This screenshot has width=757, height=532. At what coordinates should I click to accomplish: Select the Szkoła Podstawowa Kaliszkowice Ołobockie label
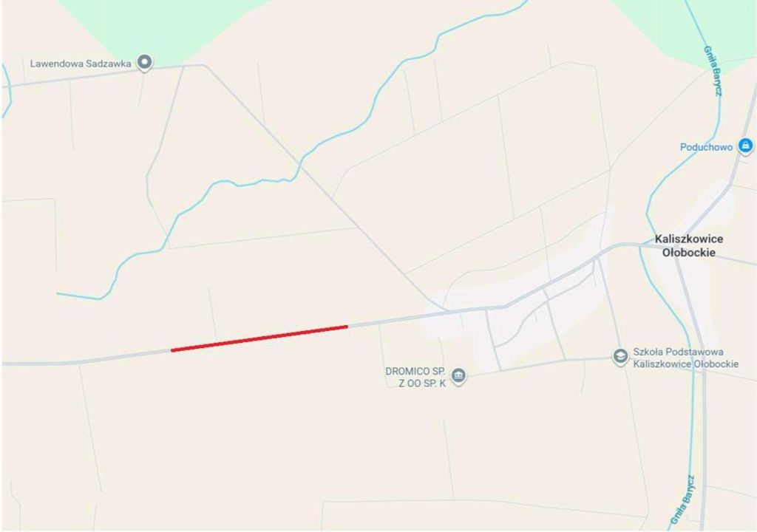pos(685,358)
